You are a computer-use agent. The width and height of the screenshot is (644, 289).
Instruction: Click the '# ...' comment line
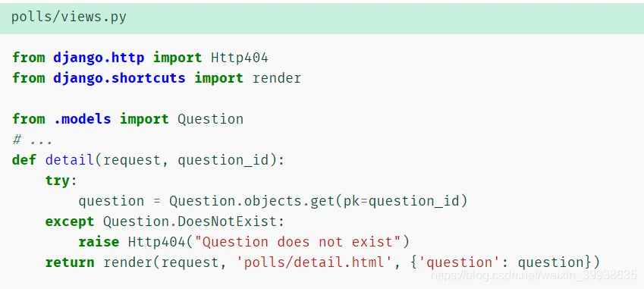point(33,140)
